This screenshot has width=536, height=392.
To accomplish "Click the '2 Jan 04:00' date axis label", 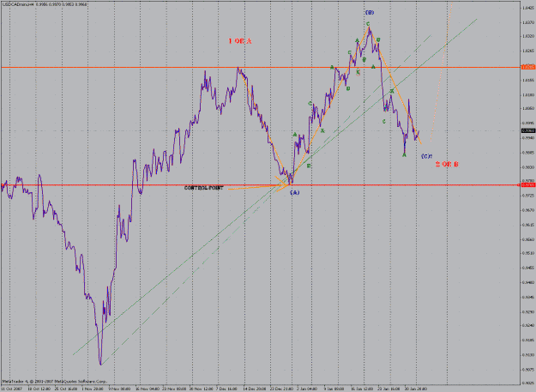I will pos(307,389).
